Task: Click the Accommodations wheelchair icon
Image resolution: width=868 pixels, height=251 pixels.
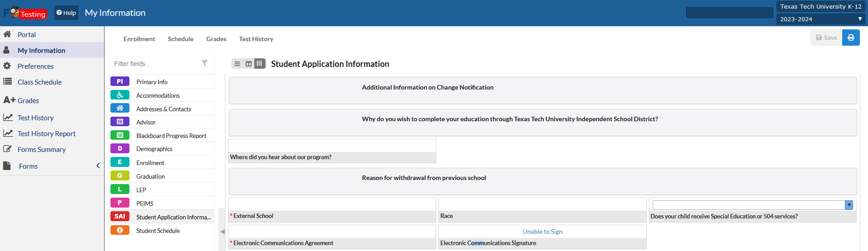Action: click(120, 95)
